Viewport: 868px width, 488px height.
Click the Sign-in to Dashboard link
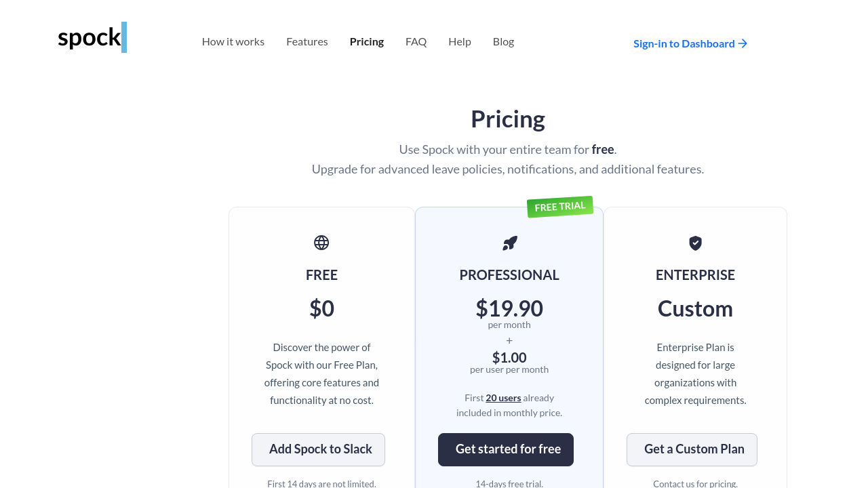click(x=684, y=43)
